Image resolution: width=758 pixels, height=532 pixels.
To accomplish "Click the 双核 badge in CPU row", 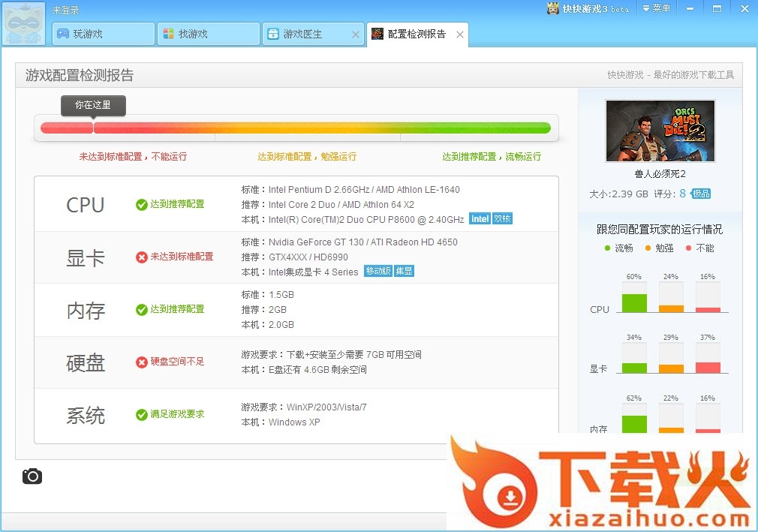I will (x=502, y=219).
